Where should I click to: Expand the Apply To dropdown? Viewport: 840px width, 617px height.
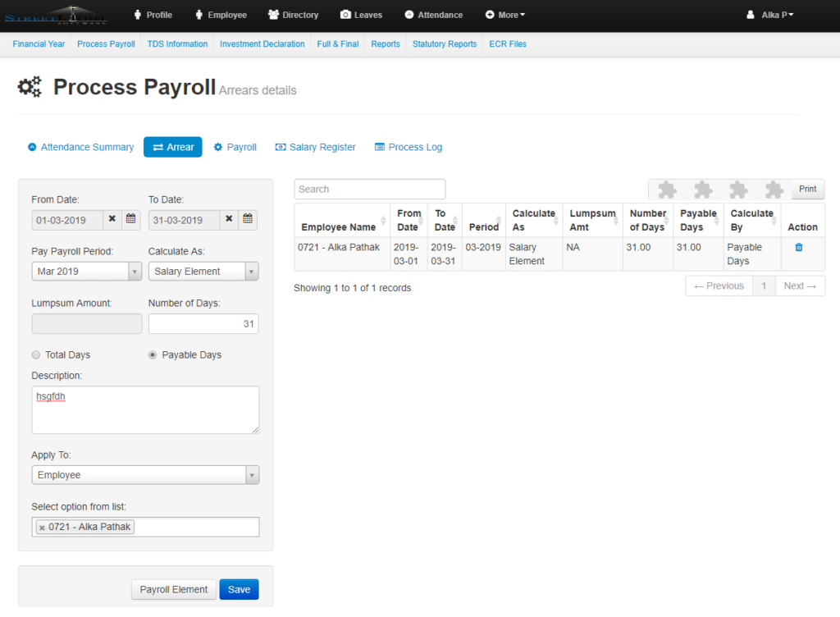[x=253, y=474]
